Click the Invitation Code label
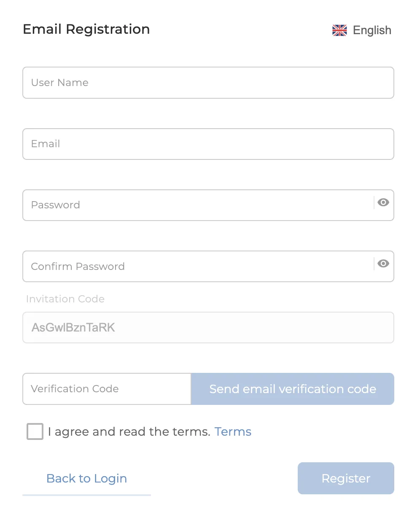 [65, 299]
